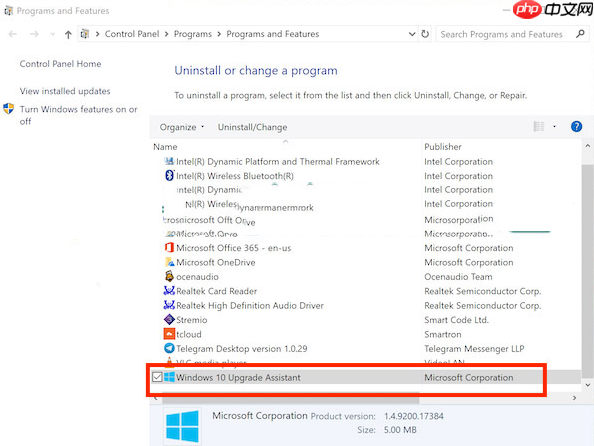Open Control Panel Home link
The height and width of the screenshot is (446, 594).
tap(60, 64)
